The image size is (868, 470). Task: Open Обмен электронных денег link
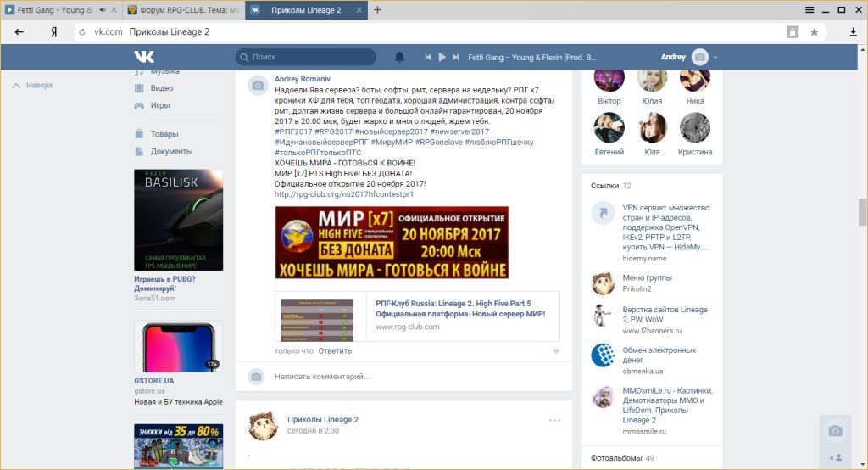(x=659, y=355)
